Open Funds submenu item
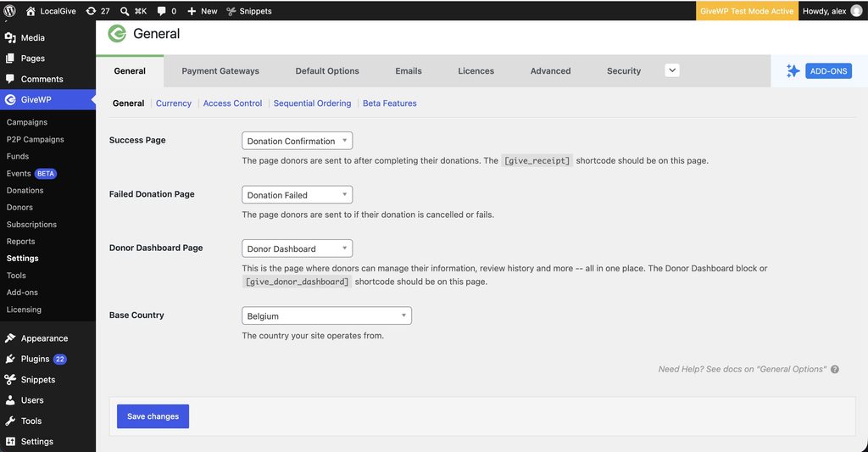This screenshot has width=868, height=452. 18,156
